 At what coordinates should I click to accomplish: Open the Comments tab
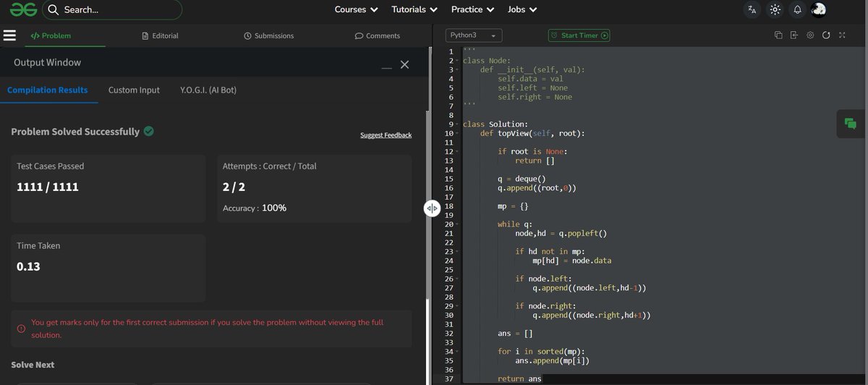[377, 35]
